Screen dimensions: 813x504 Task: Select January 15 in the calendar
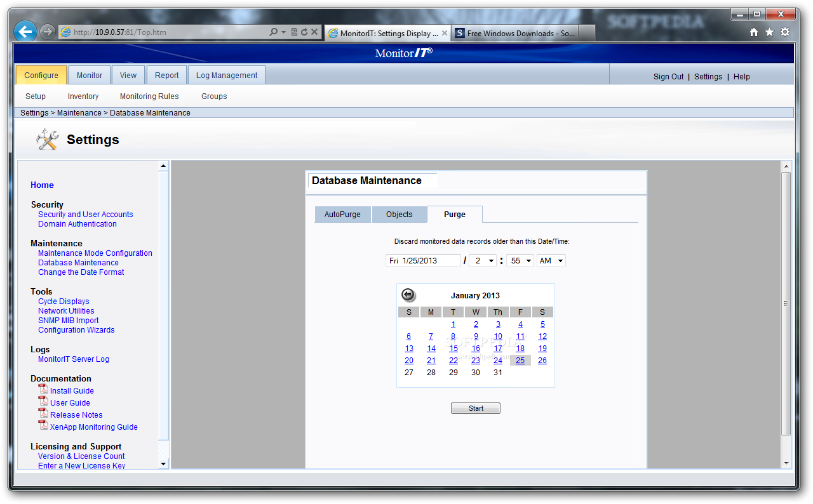[x=454, y=348]
